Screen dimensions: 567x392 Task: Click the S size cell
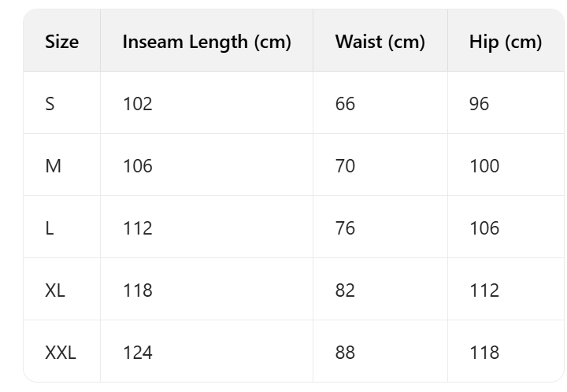50,104
